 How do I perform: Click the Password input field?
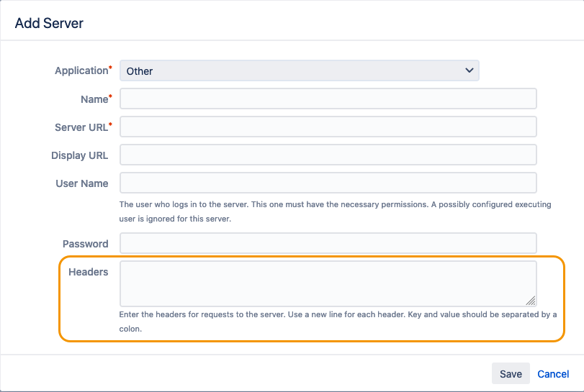tap(328, 243)
